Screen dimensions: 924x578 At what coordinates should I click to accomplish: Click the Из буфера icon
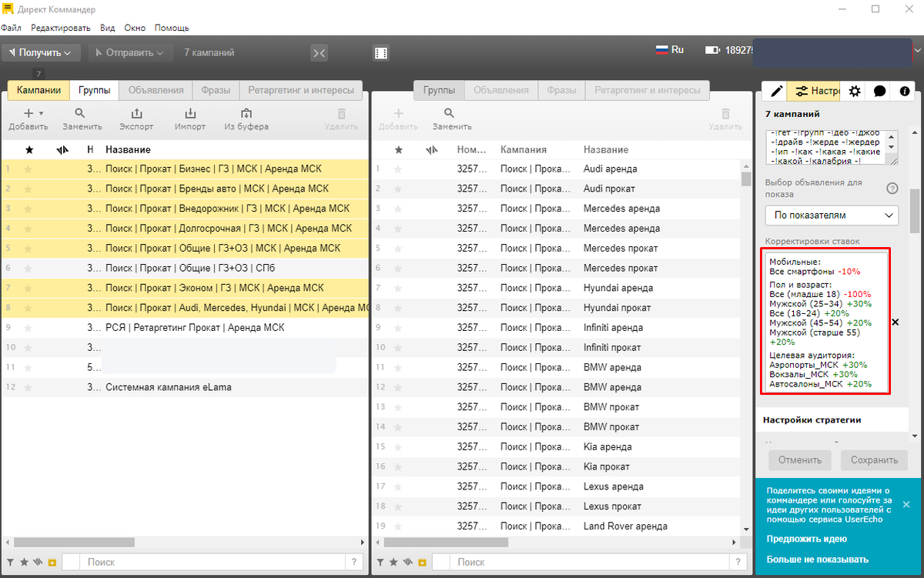coord(246,113)
